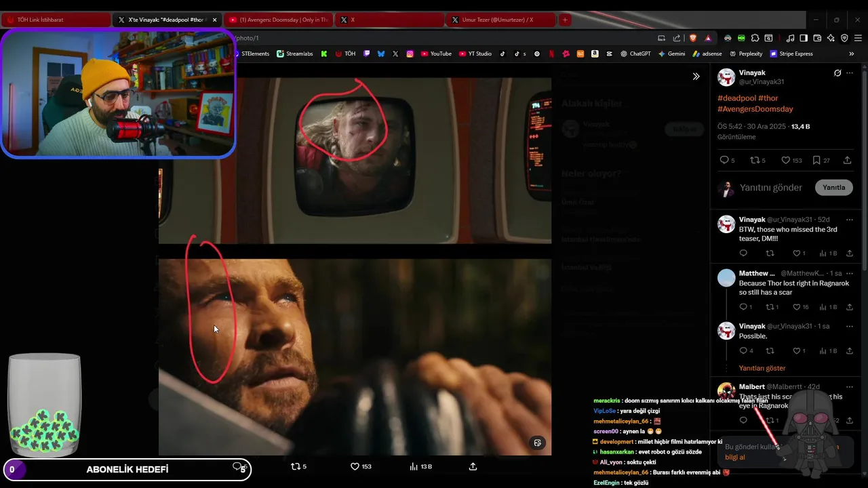Open the Instagram bookmark icon
This screenshot has width=868, height=488.
click(410, 54)
